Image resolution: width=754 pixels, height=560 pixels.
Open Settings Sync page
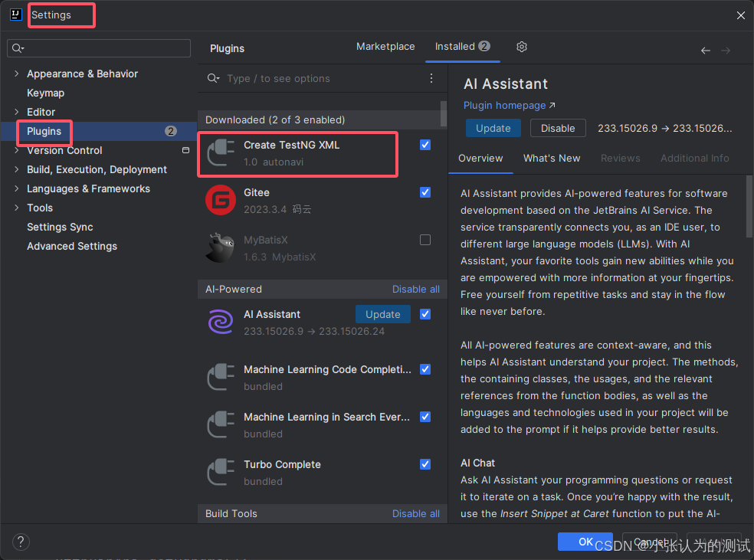60,227
